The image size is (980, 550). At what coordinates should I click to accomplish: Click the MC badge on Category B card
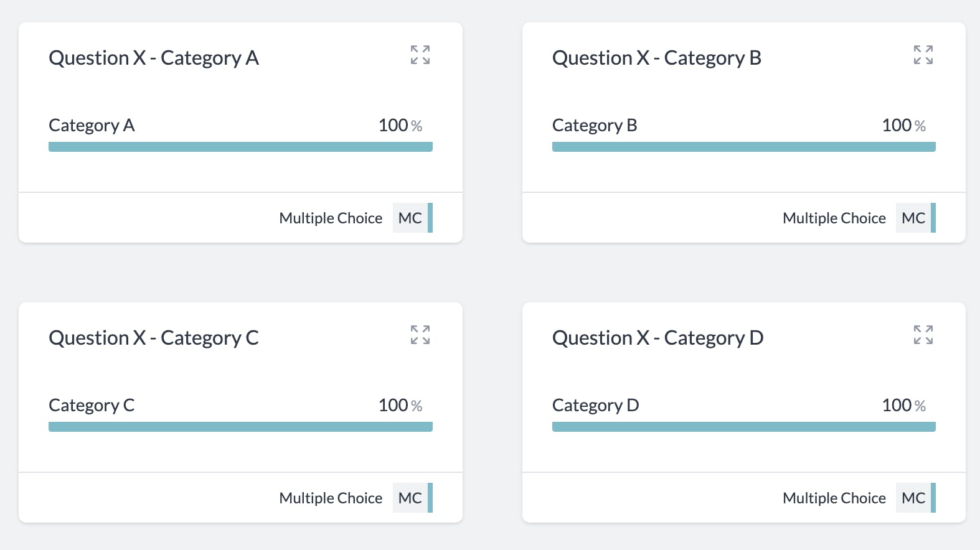click(x=913, y=218)
